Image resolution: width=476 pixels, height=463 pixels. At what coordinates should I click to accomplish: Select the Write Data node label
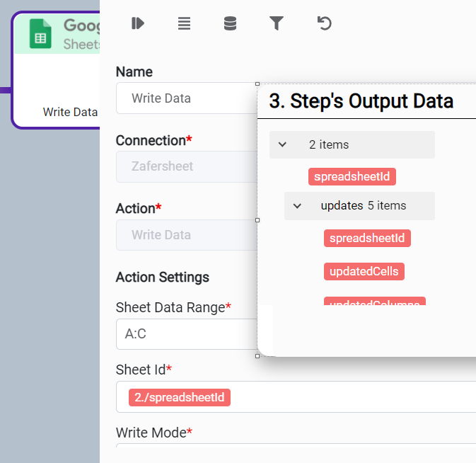pyautogui.click(x=70, y=112)
